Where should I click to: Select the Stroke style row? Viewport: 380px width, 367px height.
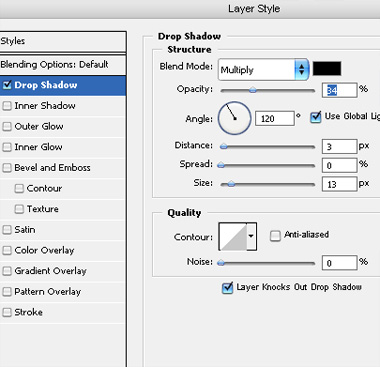pos(63,312)
